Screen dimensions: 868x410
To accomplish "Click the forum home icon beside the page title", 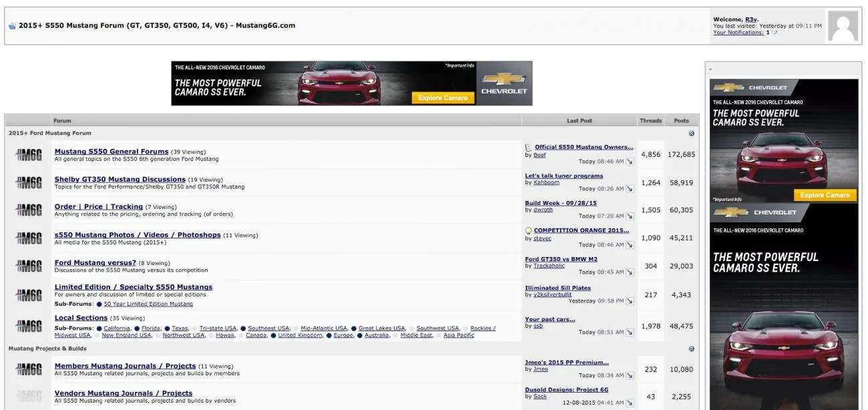I will coord(12,26).
